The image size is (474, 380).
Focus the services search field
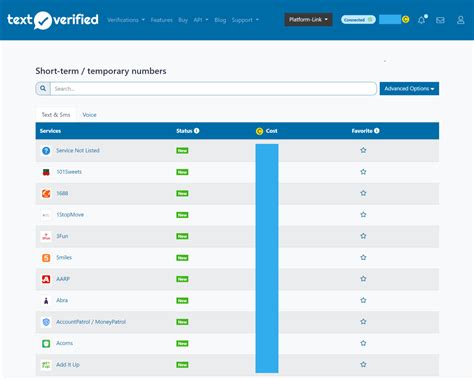213,89
